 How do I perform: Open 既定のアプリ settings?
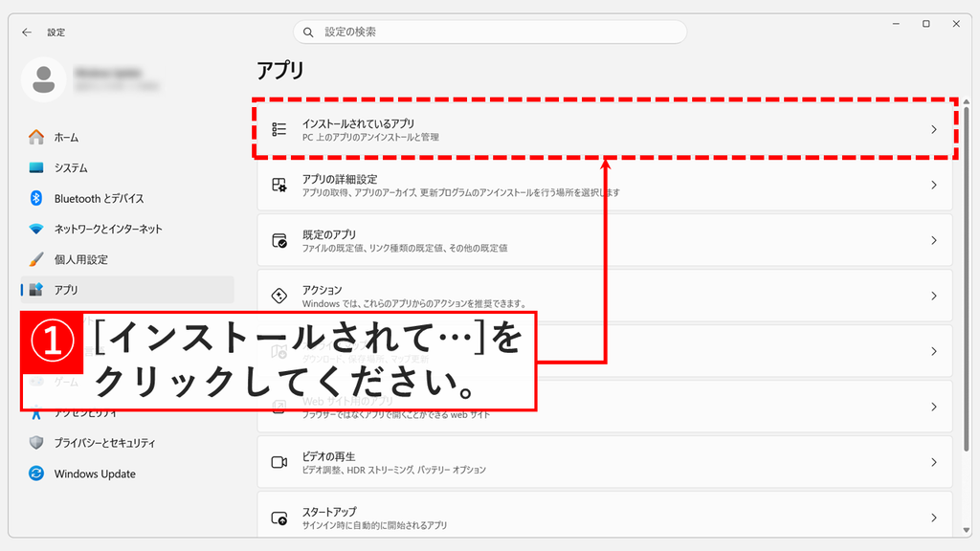click(x=605, y=240)
